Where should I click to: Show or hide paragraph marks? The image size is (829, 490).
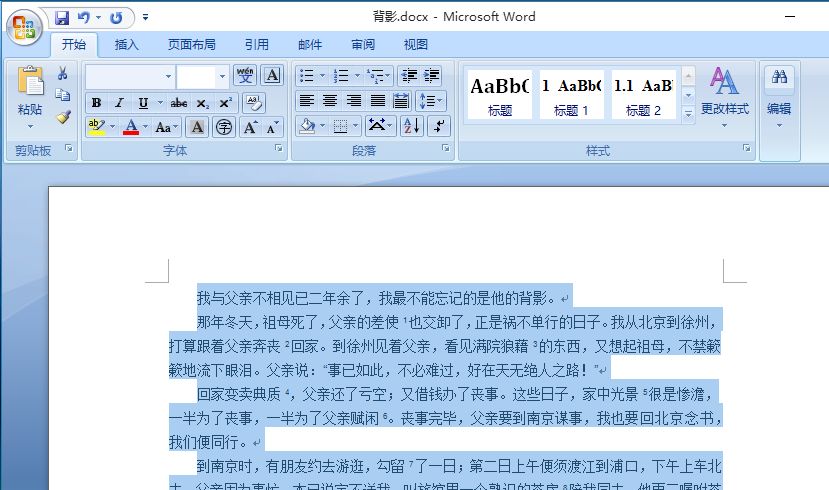[439, 126]
